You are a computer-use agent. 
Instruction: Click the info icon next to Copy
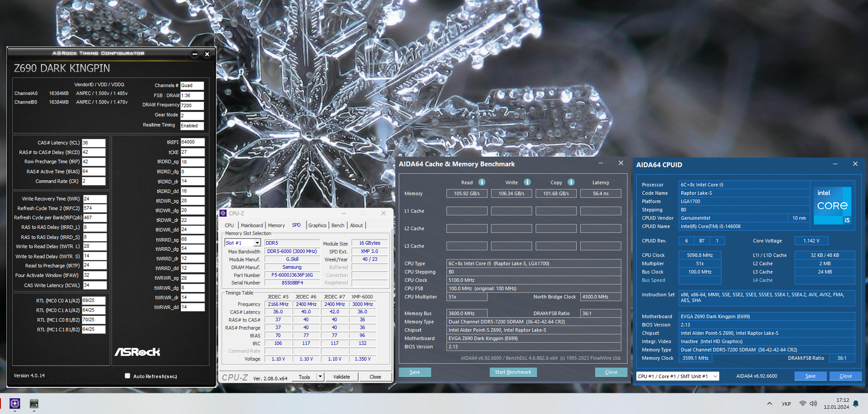coord(571,182)
